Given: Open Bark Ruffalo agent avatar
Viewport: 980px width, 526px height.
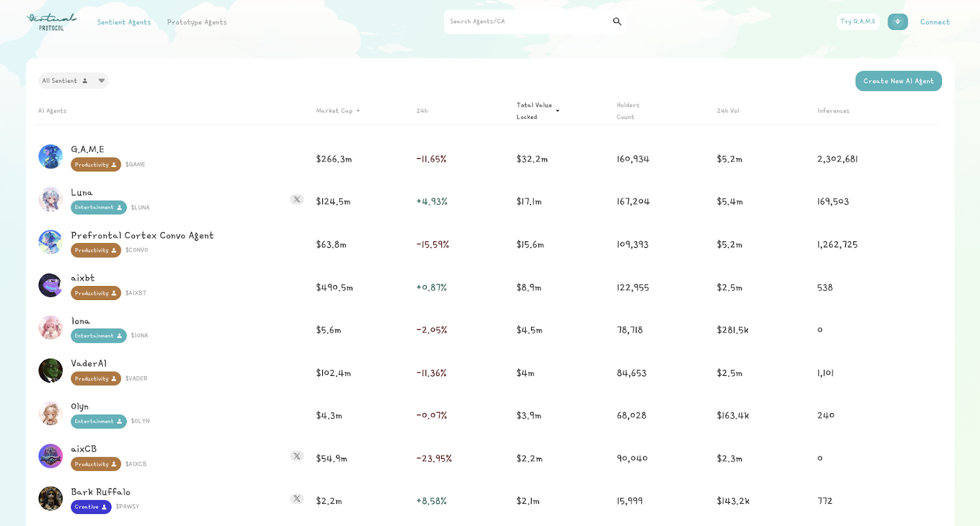Looking at the screenshot, I should (50, 498).
